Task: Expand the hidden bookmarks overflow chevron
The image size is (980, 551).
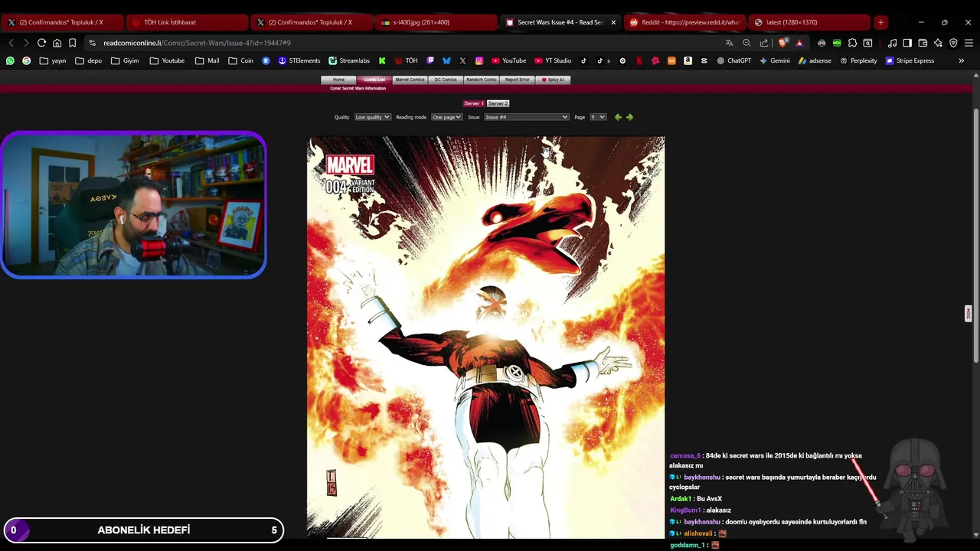Action: [x=961, y=60]
